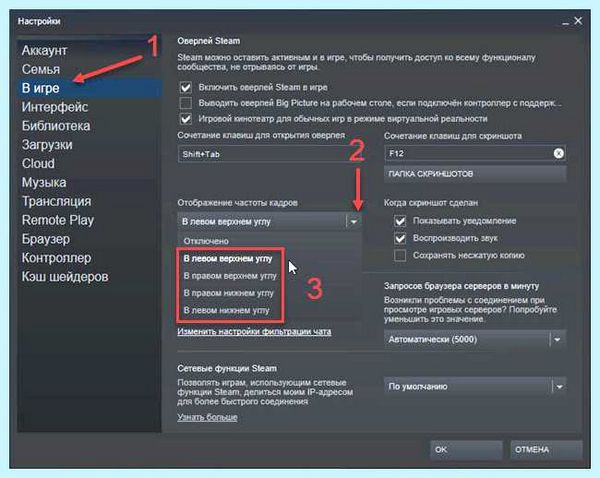
Task: Open the Контроллер settings section
Action: point(90,258)
